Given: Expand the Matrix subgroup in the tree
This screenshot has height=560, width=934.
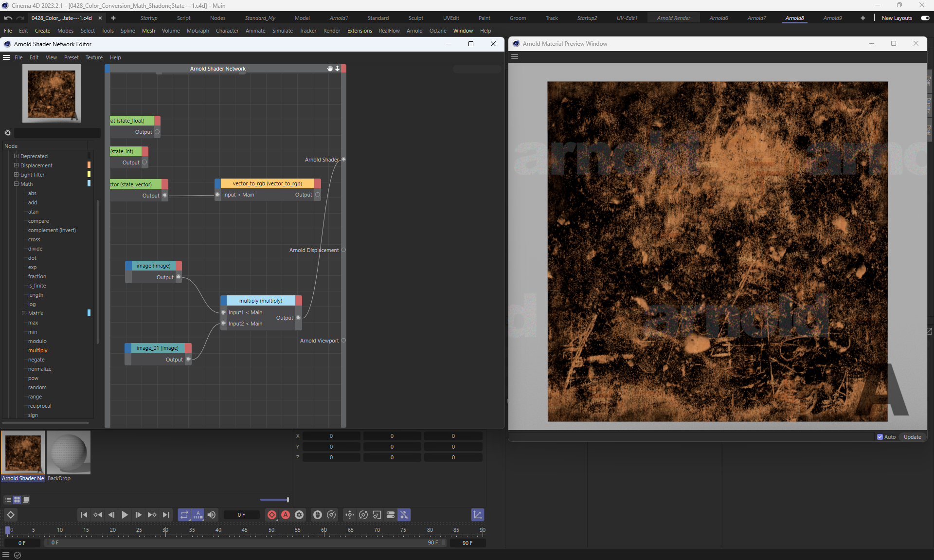Looking at the screenshot, I should pyautogui.click(x=24, y=313).
